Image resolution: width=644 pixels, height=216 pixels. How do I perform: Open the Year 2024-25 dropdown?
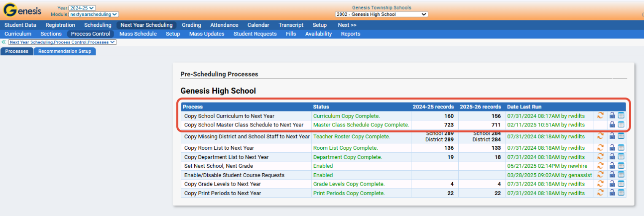click(82, 8)
